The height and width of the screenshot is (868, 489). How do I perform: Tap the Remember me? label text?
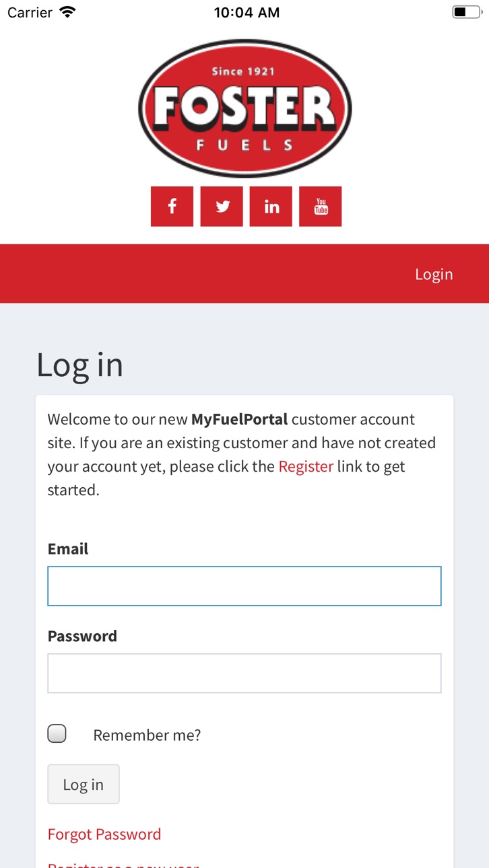[x=147, y=735]
